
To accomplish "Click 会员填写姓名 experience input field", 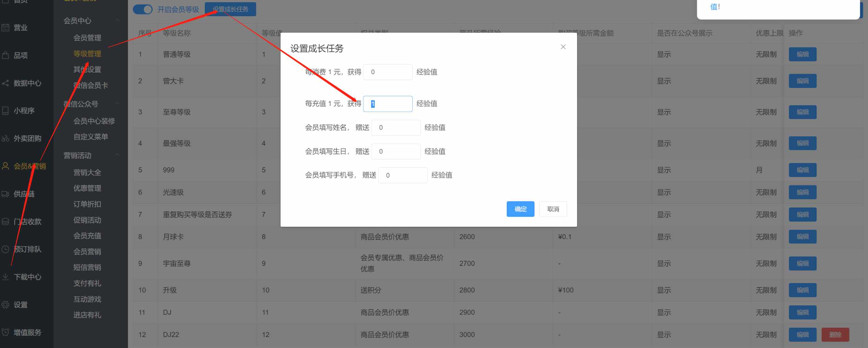I will (396, 127).
